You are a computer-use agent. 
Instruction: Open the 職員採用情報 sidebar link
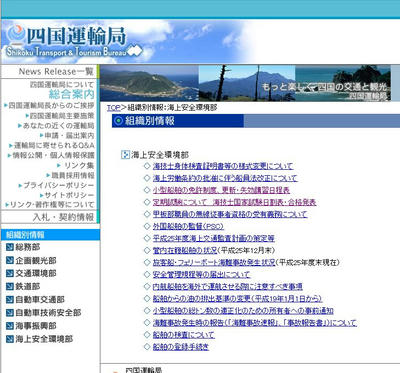(x=73, y=175)
